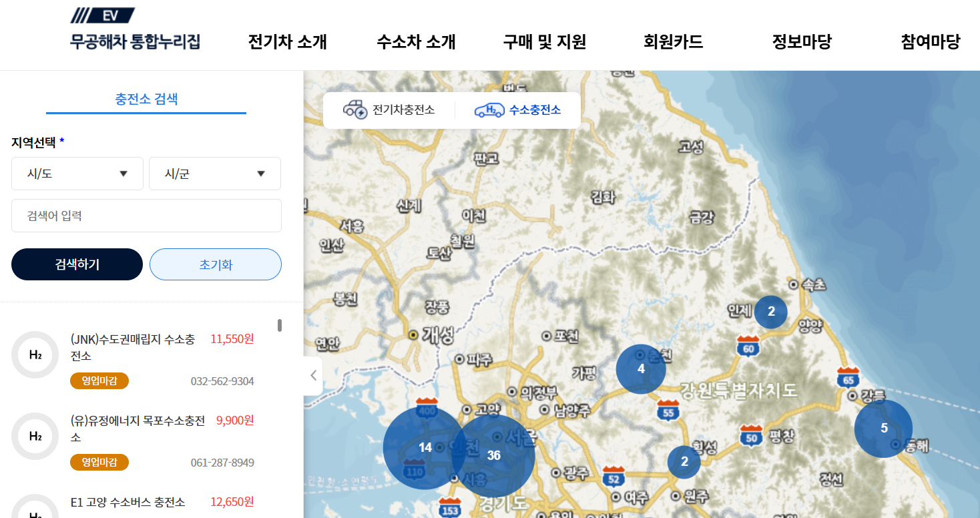Image resolution: width=980 pixels, height=518 pixels.
Task: Click the highway 52 shield on map
Action: (x=614, y=477)
